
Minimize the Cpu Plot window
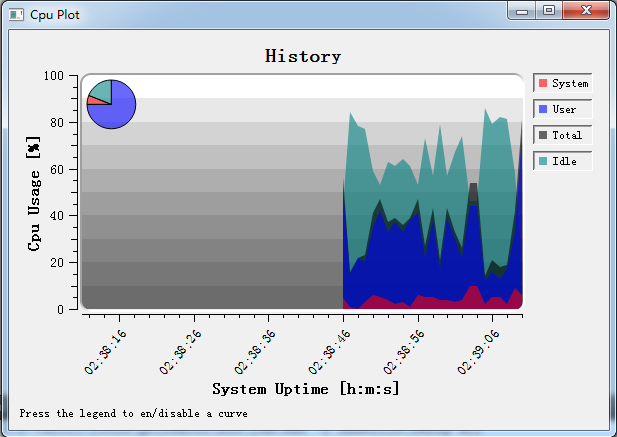(522, 11)
